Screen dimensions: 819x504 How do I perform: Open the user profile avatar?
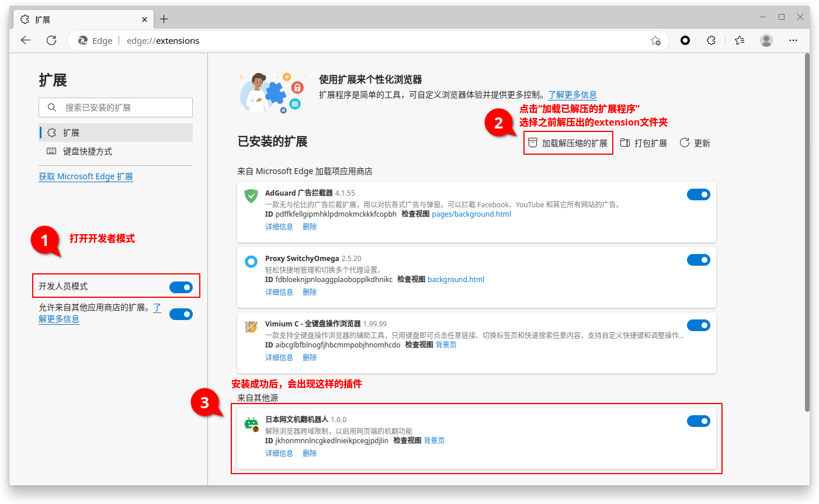click(766, 40)
